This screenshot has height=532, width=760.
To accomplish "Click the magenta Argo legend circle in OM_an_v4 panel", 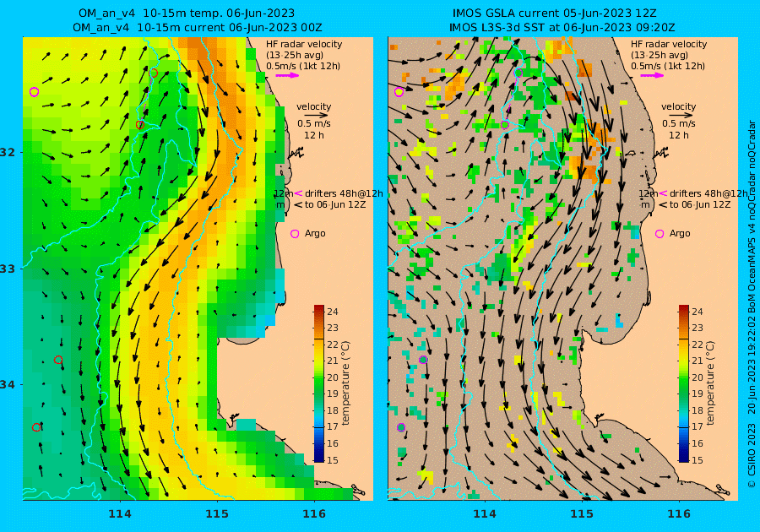I will pyautogui.click(x=294, y=234).
